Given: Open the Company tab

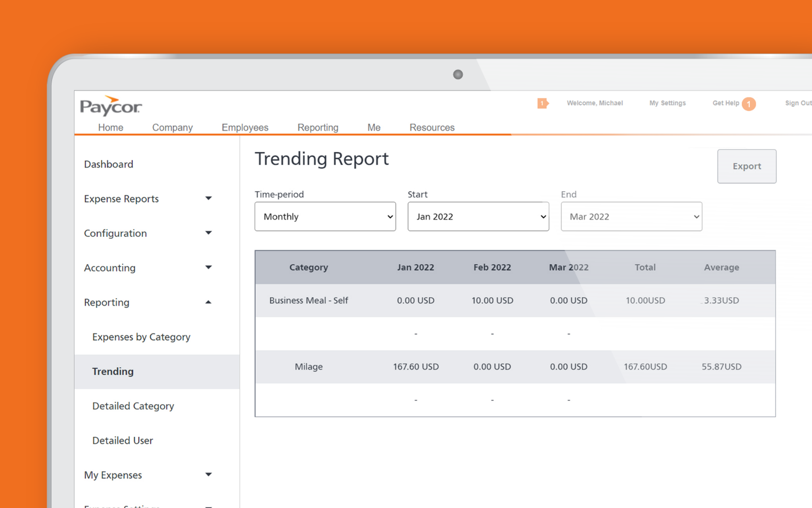Looking at the screenshot, I should pos(172,127).
